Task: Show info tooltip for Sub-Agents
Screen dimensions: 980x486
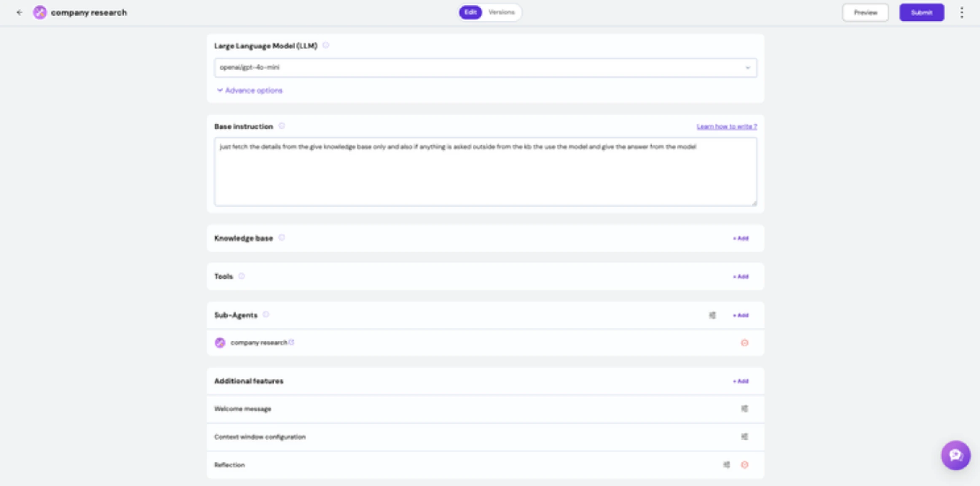Action: point(266,314)
